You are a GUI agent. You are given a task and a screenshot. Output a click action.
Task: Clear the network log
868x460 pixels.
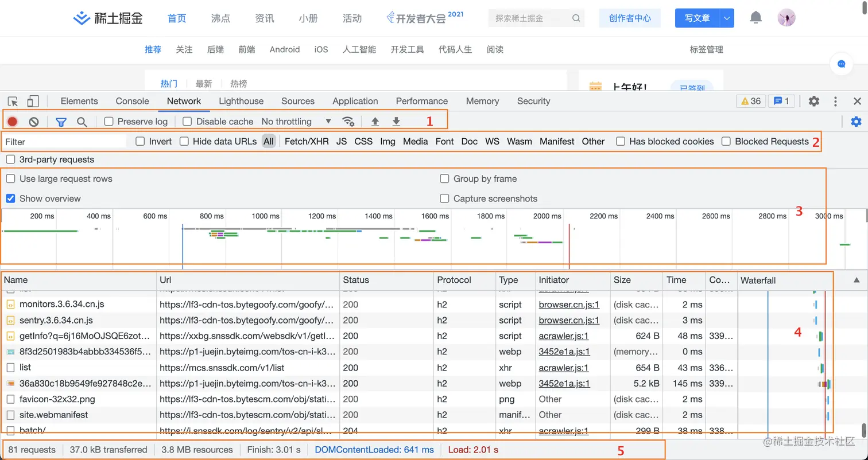[x=34, y=122]
